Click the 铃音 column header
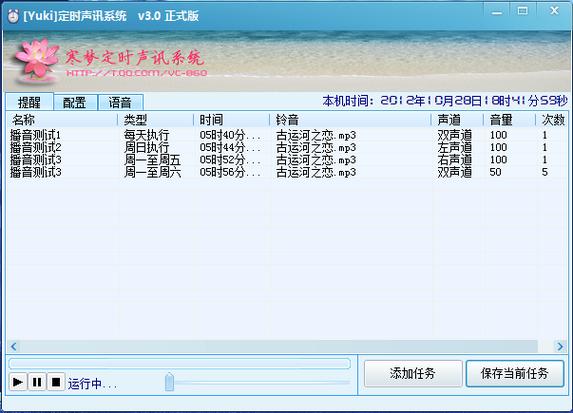This screenshot has width=573, height=413. point(350,120)
